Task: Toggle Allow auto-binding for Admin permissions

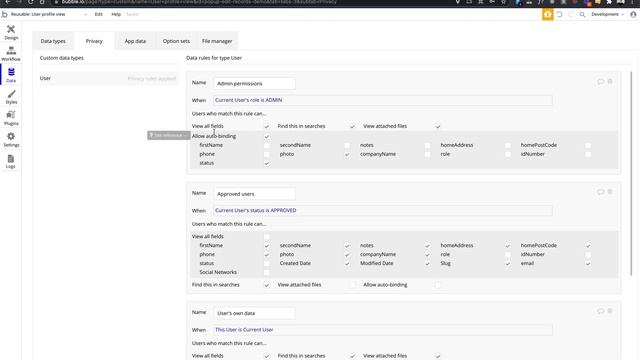Action: [x=267, y=136]
